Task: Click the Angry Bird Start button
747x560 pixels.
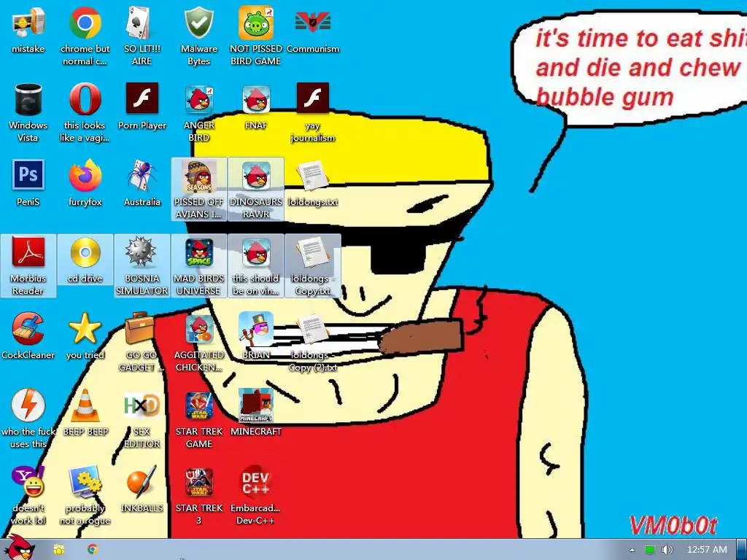Action: pyautogui.click(x=20, y=548)
